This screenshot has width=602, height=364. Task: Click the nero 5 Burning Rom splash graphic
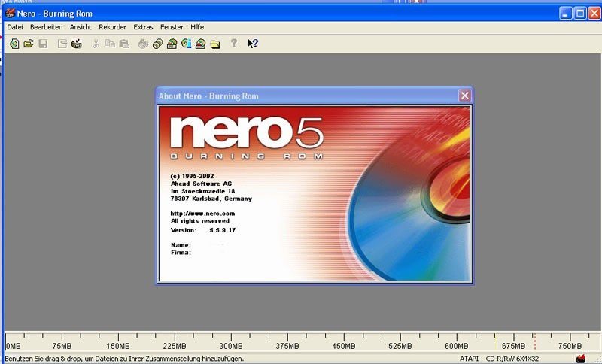[x=314, y=194]
